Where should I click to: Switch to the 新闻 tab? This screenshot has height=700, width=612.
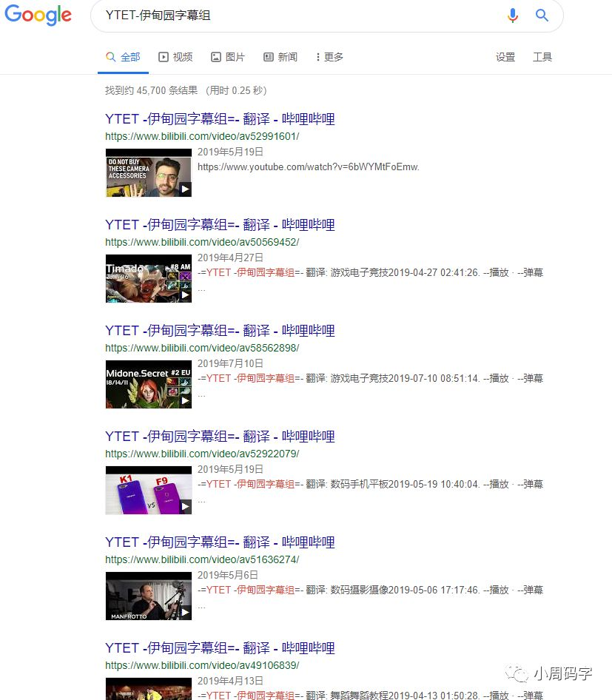[280, 57]
